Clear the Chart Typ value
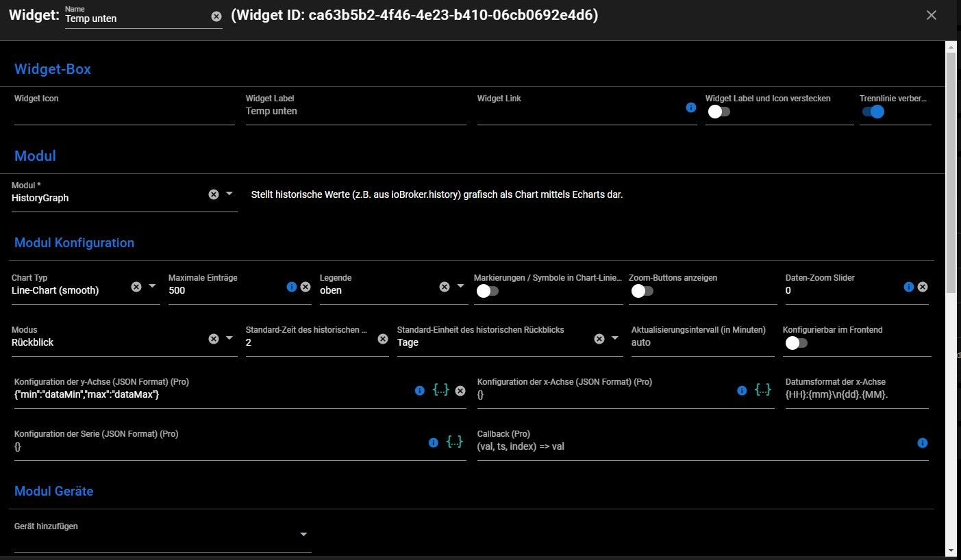Image resolution: width=961 pixels, height=560 pixels. (136, 287)
